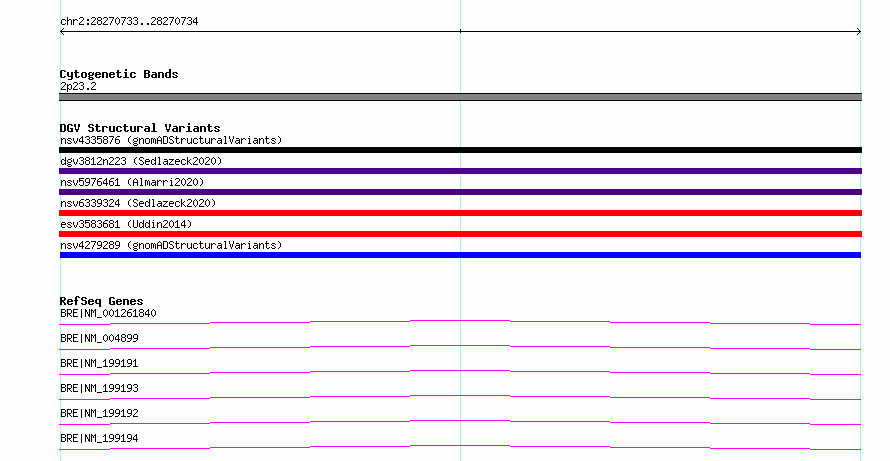Image resolution: width=890 pixels, height=461 pixels.
Task: Open nsv6339324 Sedlazeck2020 label
Action: (x=138, y=203)
